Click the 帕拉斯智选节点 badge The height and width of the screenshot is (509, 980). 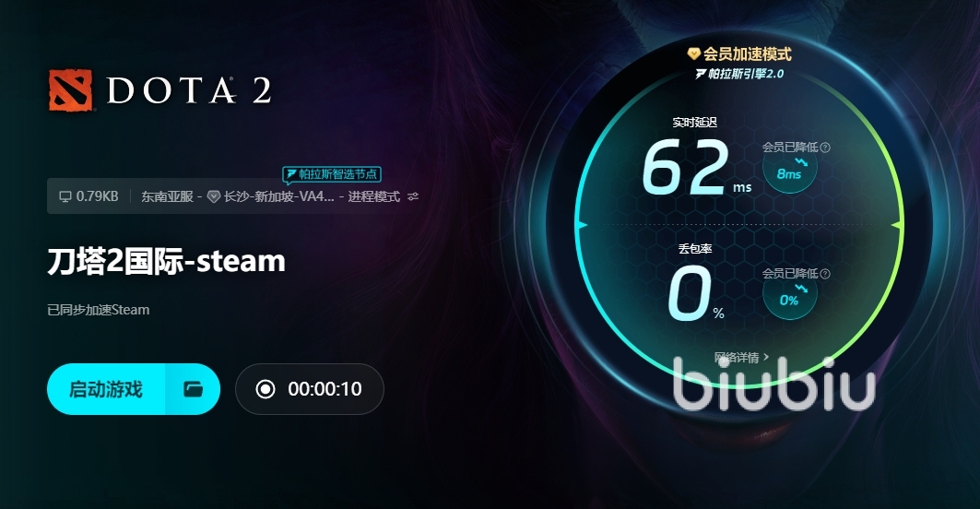point(332,174)
